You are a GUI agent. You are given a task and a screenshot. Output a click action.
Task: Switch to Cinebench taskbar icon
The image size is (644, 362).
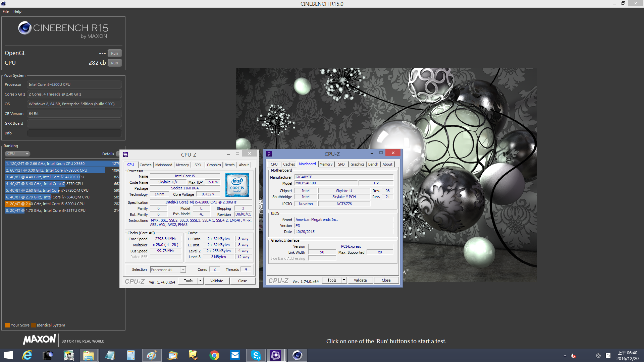click(297, 355)
